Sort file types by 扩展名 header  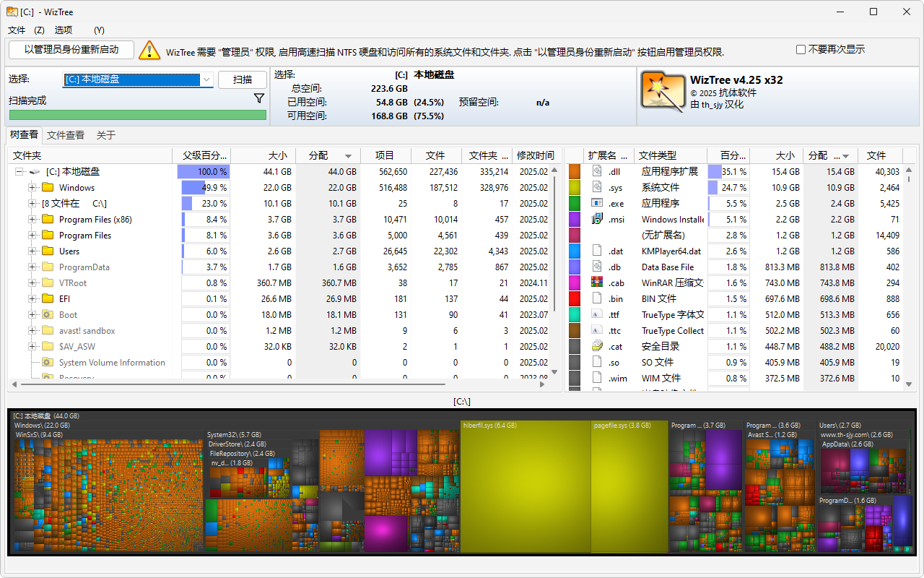pyautogui.click(x=609, y=155)
